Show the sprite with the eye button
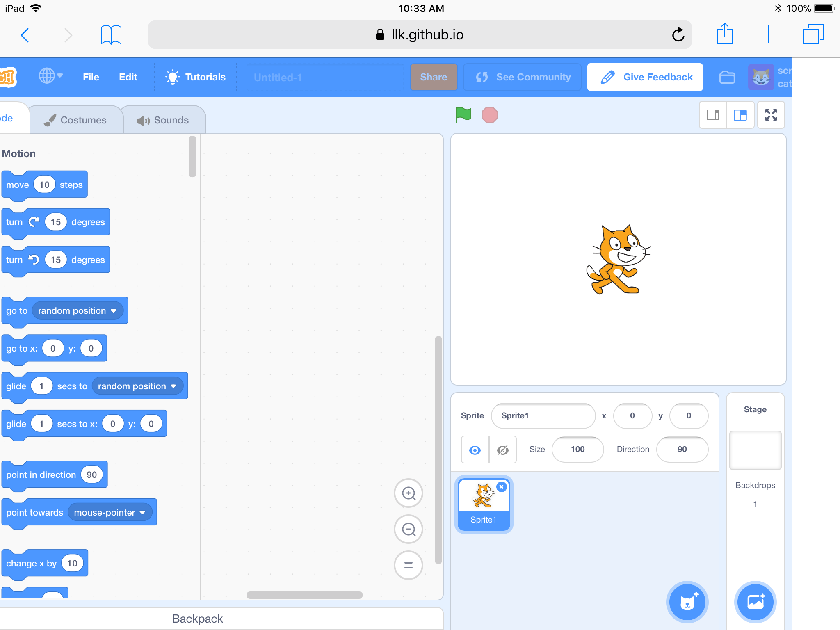This screenshot has width=840, height=630. (475, 450)
